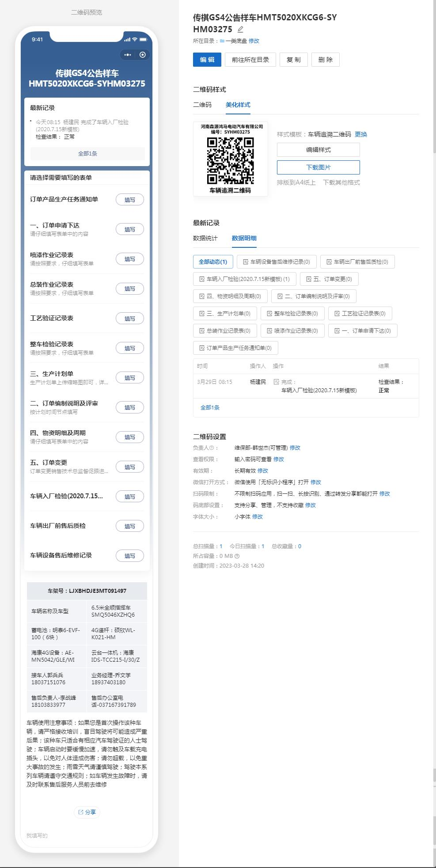Click 修改 link for 负责人
The image size is (436, 868).
coord(295,447)
